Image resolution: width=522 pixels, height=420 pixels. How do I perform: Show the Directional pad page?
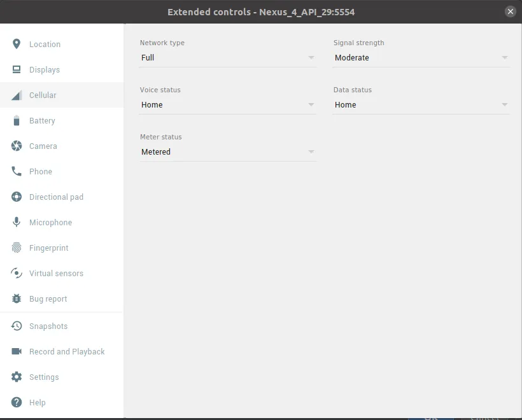[62, 197]
